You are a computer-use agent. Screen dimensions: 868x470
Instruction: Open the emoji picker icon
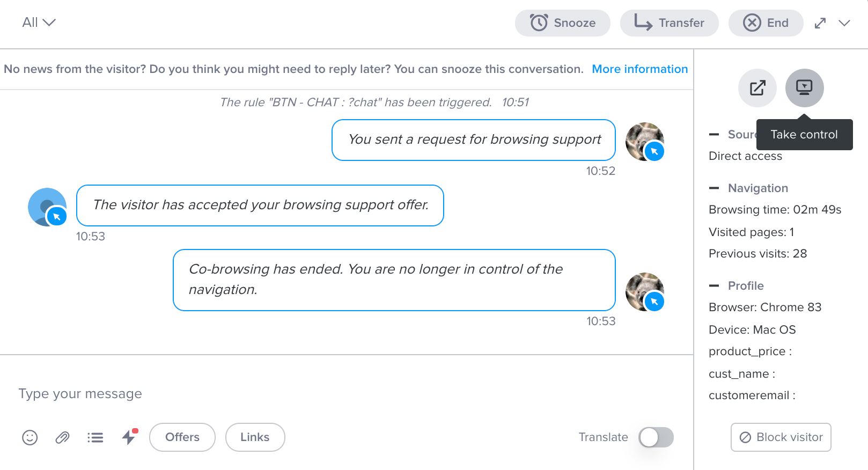(30, 438)
